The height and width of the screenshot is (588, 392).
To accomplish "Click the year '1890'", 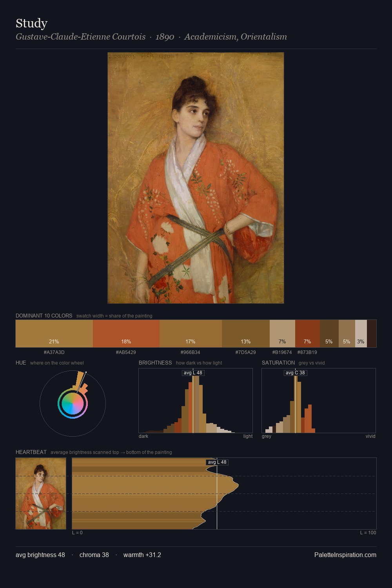I will (x=165, y=37).
